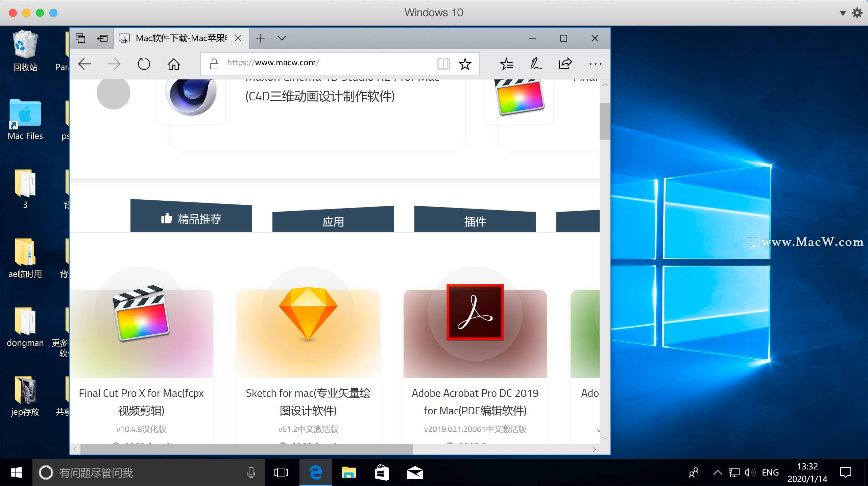Click the Add notes pen icon
The image size is (868, 486).
coord(536,64)
